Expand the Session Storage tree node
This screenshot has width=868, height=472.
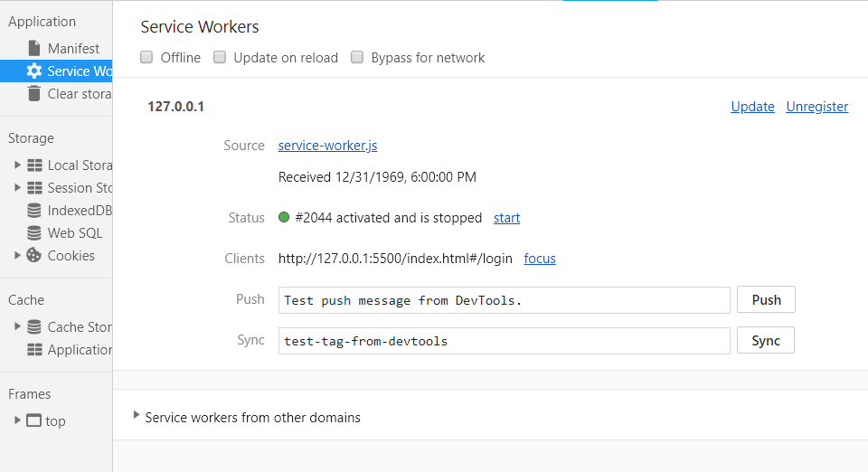(17, 187)
